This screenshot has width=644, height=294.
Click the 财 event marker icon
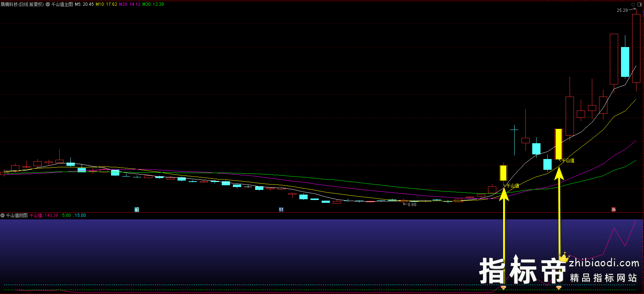pos(281,210)
